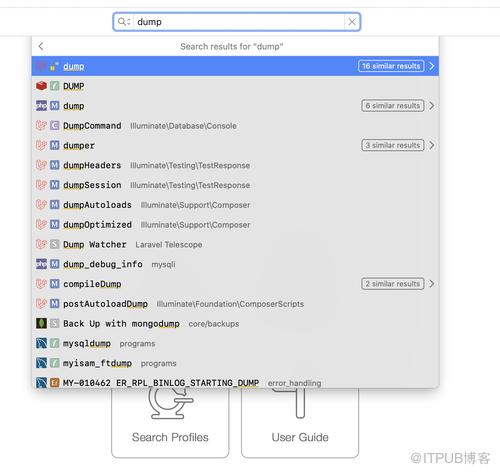Click the compileDump result text

[92, 284]
